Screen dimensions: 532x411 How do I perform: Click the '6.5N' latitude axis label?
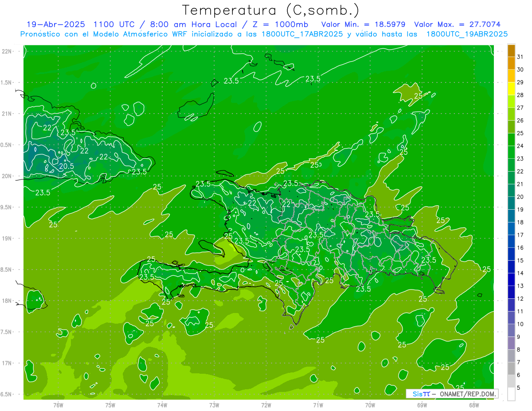click(6, 394)
